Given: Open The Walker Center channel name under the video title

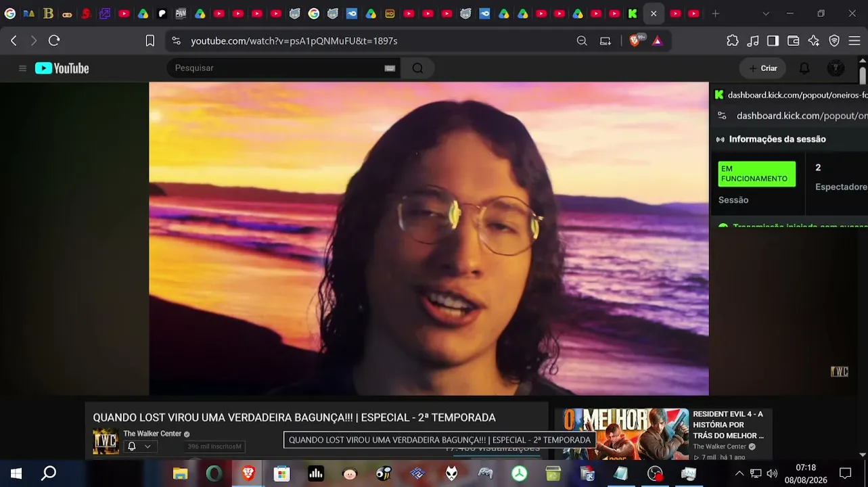Looking at the screenshot, I should click(152, 434).
